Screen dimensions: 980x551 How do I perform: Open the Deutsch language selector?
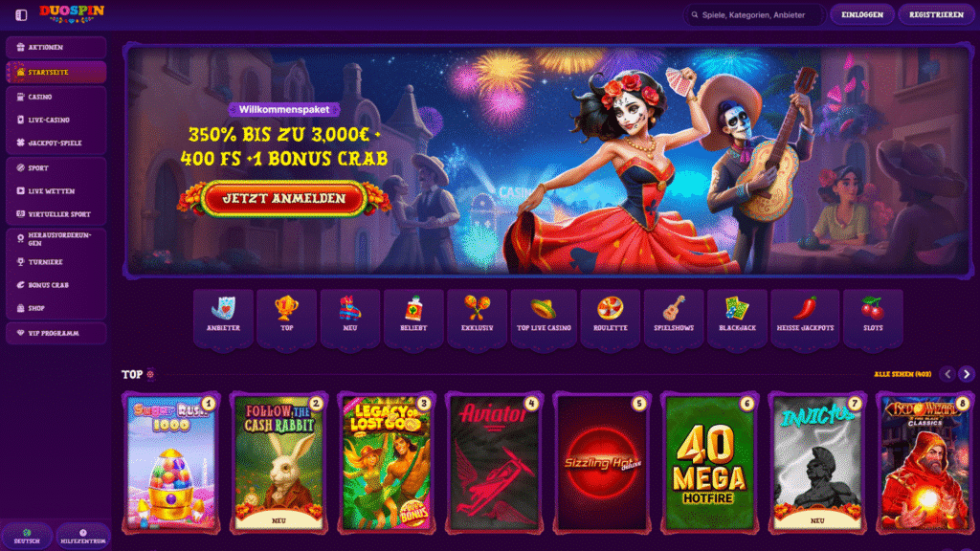pyautogui.click(x=27, y=537)
